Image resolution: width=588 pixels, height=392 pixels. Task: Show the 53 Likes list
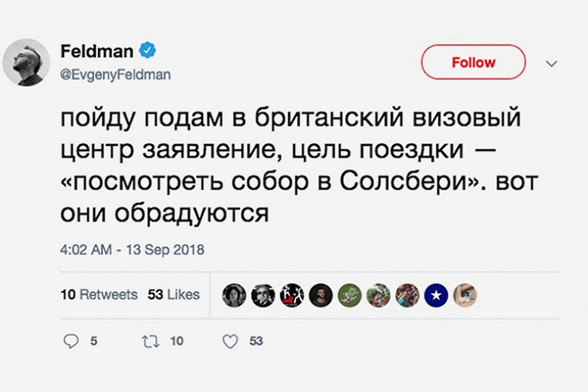pyautogui.click(x=174, y=295)
